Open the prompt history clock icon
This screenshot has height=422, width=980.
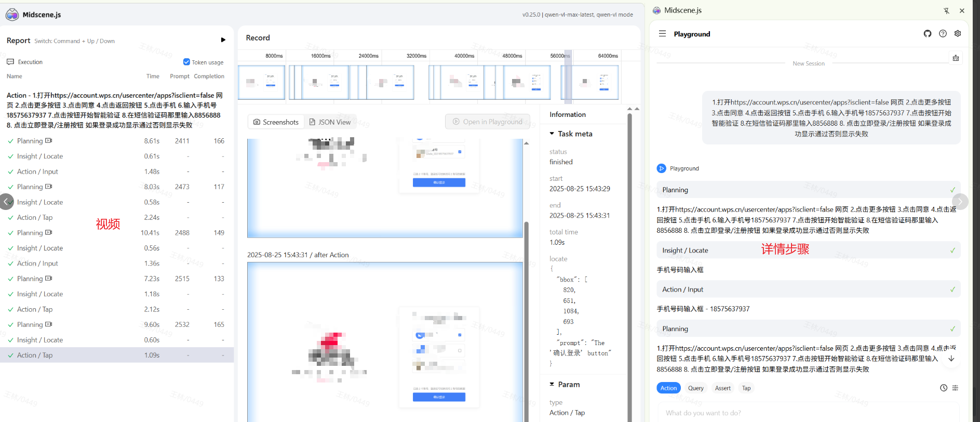pyautogui.click(x=943, y=388)
